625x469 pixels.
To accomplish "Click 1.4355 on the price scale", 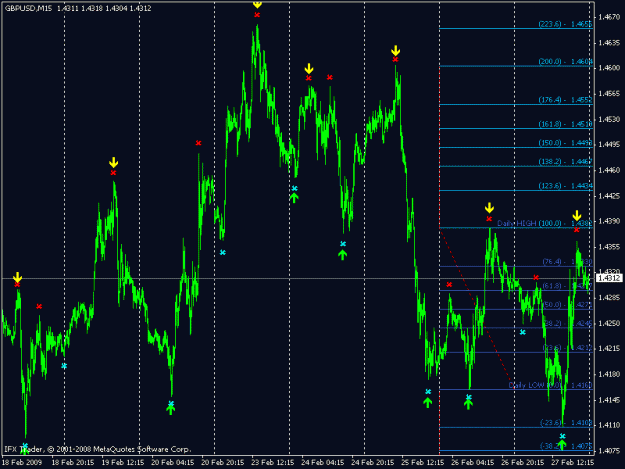I will [x=609, y=247].
